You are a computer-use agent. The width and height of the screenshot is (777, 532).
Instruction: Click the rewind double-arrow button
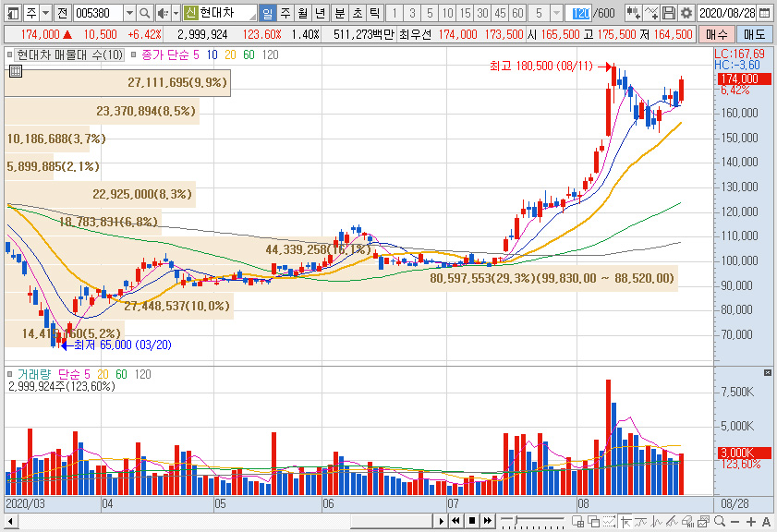pyautogui.click(x=455, y=521)
